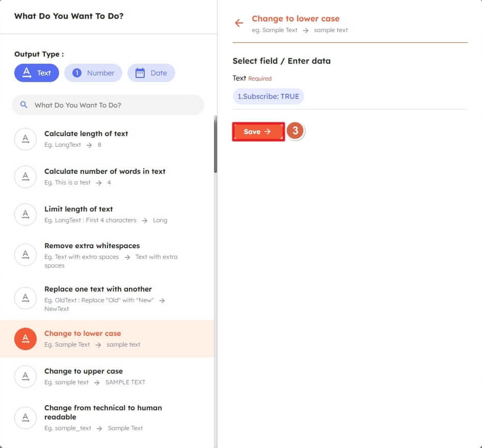This screenshot has width=482, height=448.
Task: Click the Change to upper case icon
Action: [x=25, y=376]
